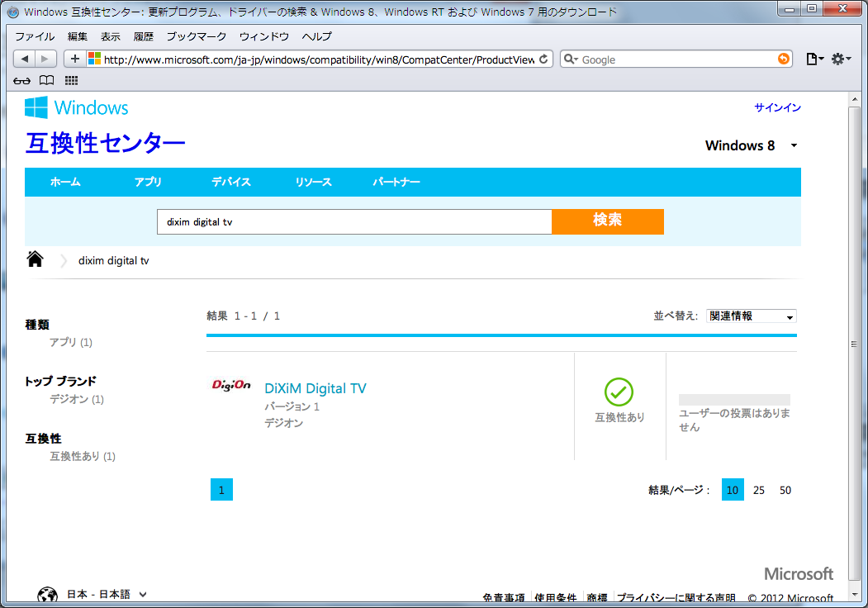Open the page menu icon

pos(814,59)
